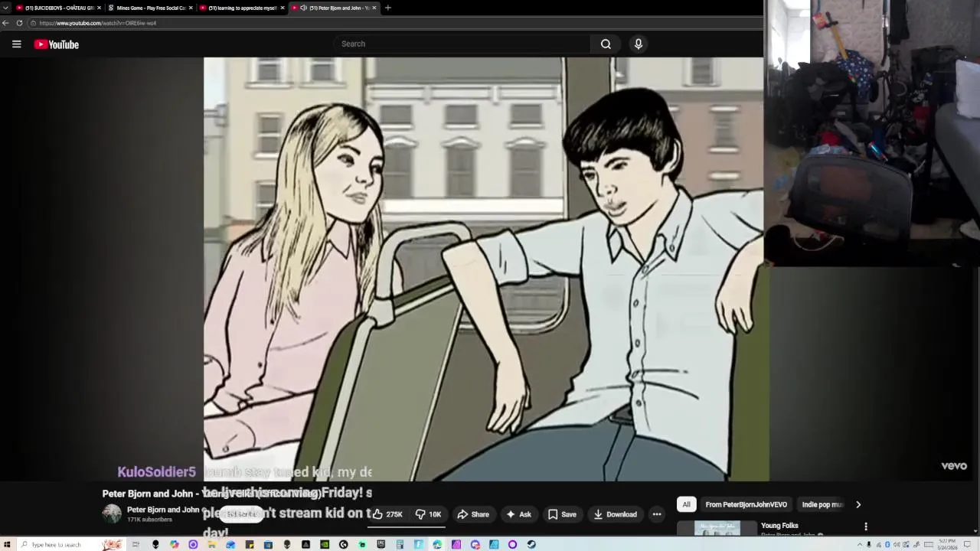Click the vevo logo on video
This screenshot has height=551, width=980.
point(954,465)
